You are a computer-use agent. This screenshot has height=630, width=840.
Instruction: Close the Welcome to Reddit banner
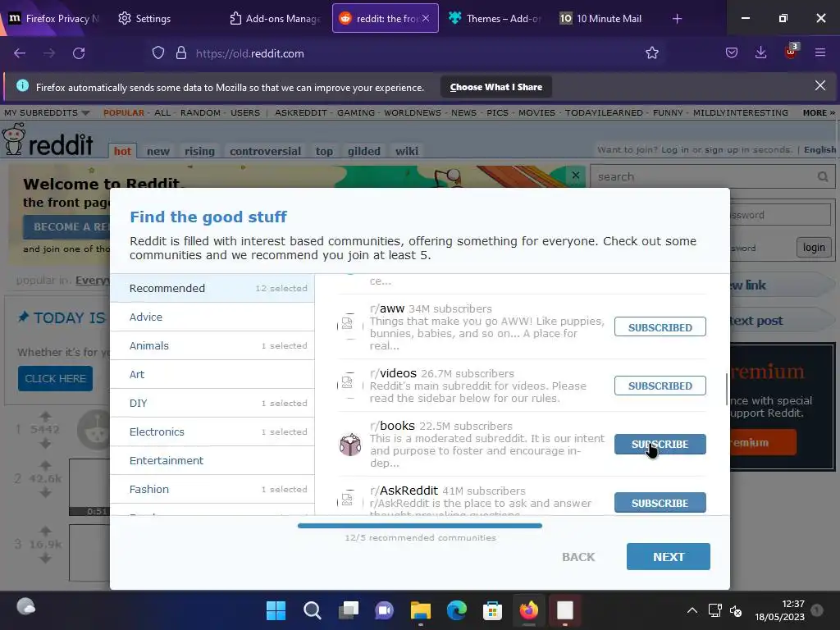[x=575, y=176]
